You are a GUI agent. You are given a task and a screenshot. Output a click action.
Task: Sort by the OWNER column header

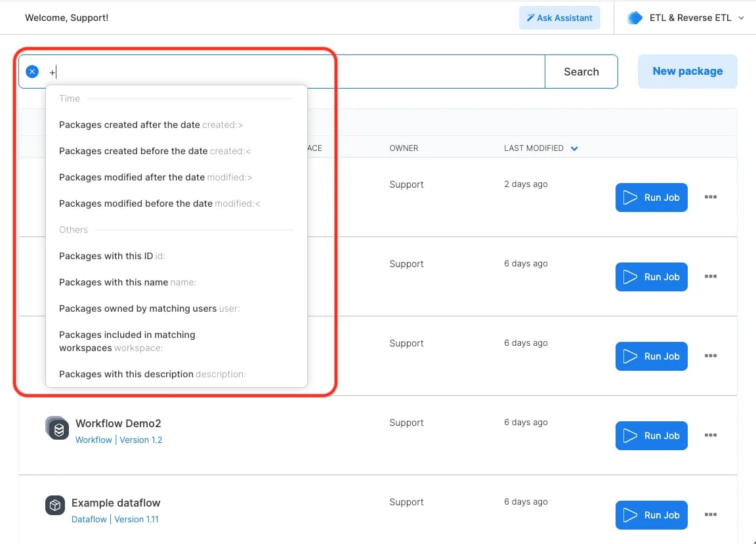click(x=404, y=148)
